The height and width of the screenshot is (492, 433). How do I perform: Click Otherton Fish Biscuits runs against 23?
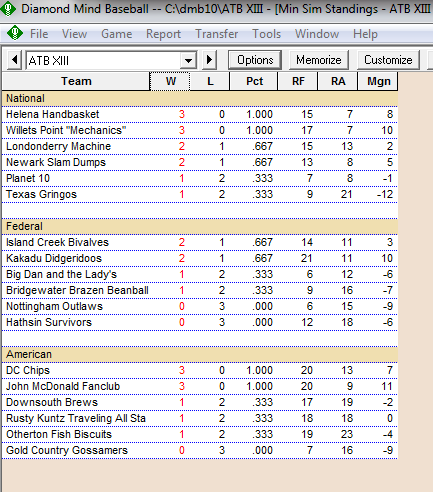(x=347, y=434)
